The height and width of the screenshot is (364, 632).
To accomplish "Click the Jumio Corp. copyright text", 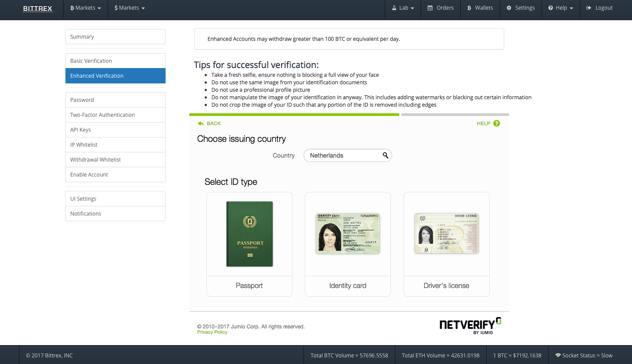I will pos(251,327).
